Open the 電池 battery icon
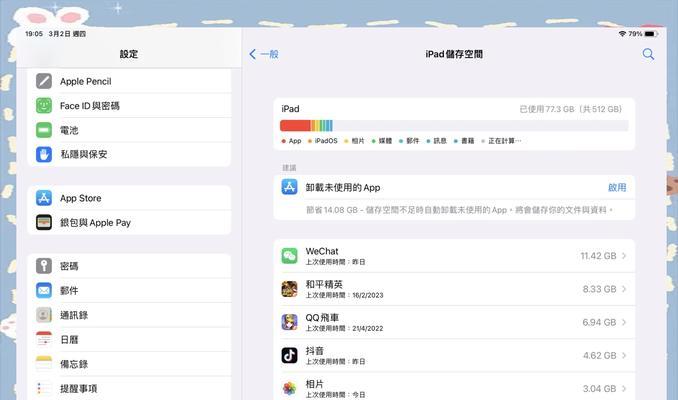 pyautogui.click(x=44, y=130)
